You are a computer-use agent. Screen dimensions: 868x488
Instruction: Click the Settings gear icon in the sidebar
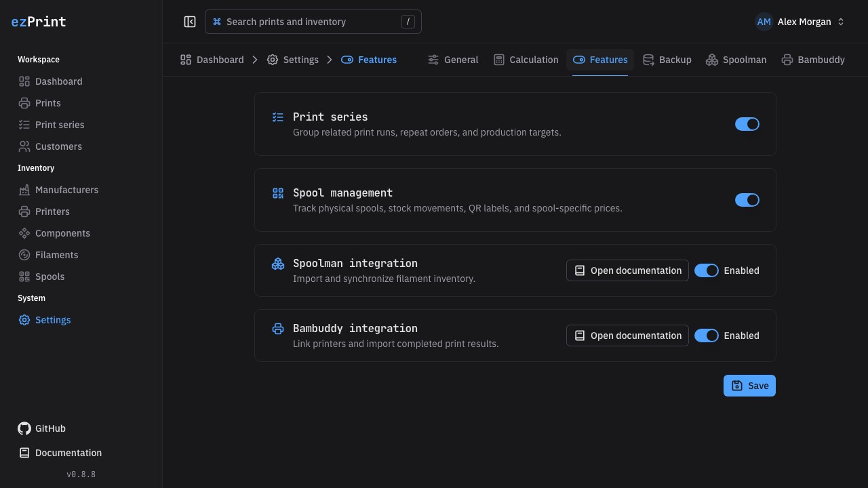[x=24, y=320]
